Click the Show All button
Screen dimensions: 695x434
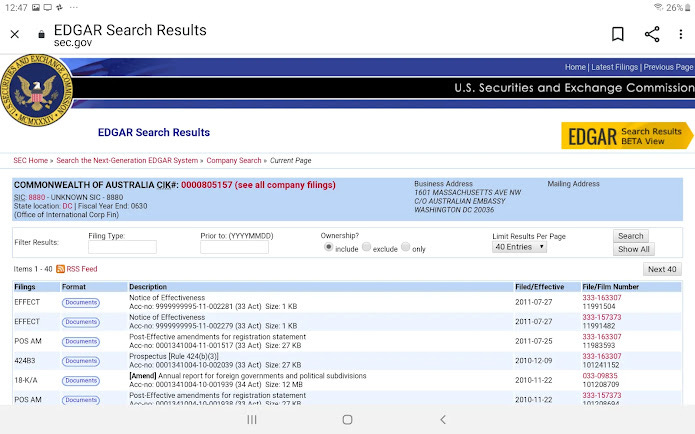pyautogui.click(x=633, y=249)
